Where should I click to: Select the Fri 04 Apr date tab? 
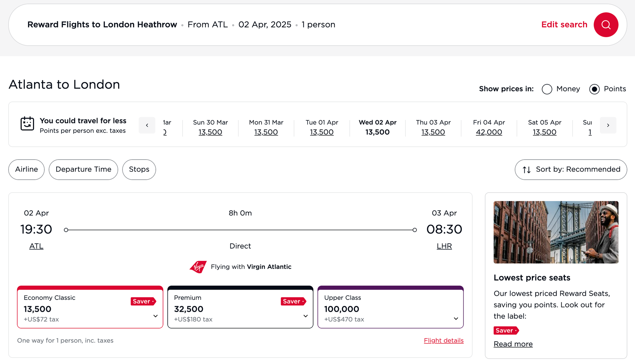coord(488,127)
